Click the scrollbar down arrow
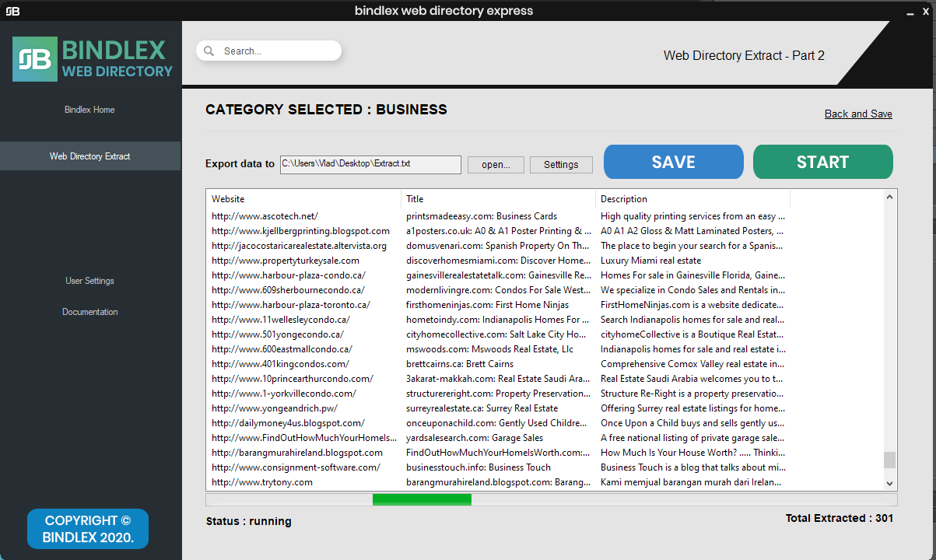 pyautogui.click(x=889, y=482)
